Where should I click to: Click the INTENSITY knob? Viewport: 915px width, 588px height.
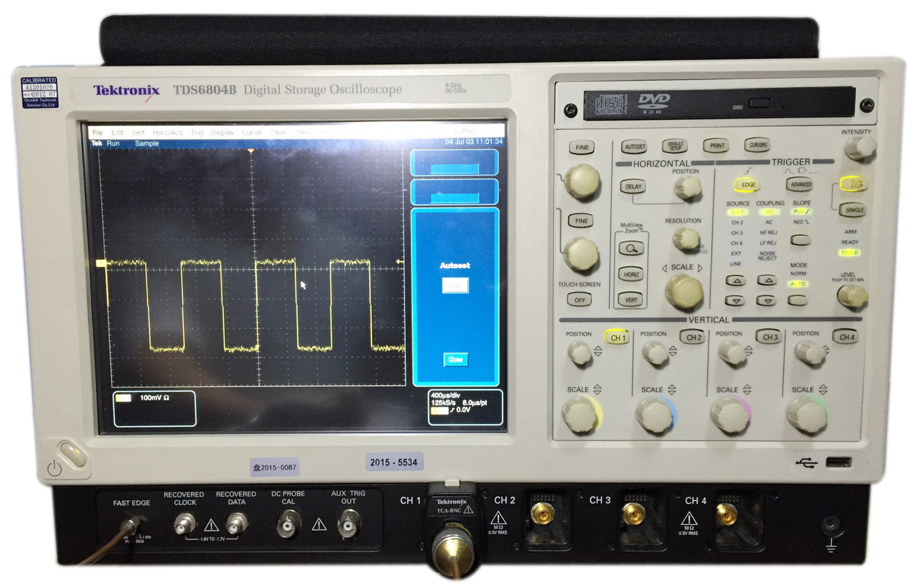(860, 148)
